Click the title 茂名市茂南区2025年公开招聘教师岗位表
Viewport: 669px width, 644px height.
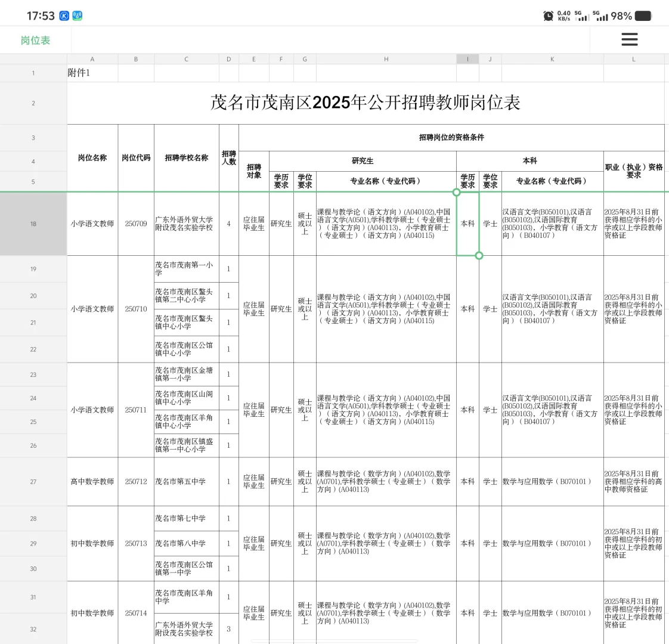[x=366, y=103]
